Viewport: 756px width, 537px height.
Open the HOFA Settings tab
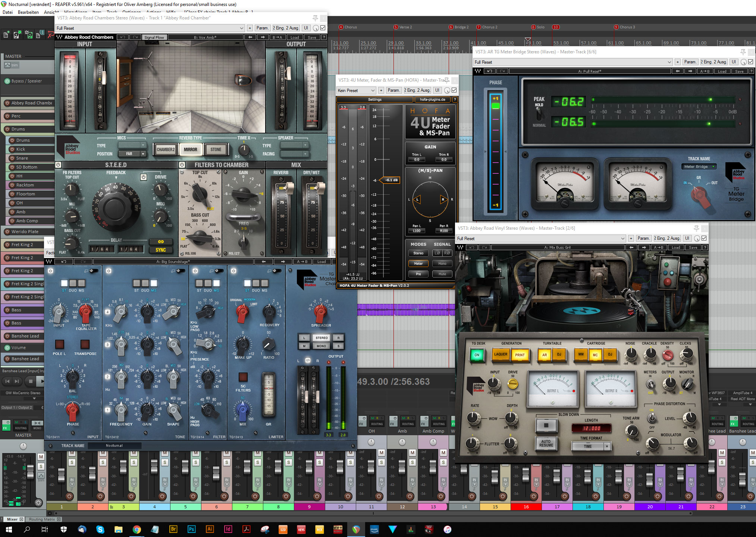pyautogui.click(x=375, y=100)
